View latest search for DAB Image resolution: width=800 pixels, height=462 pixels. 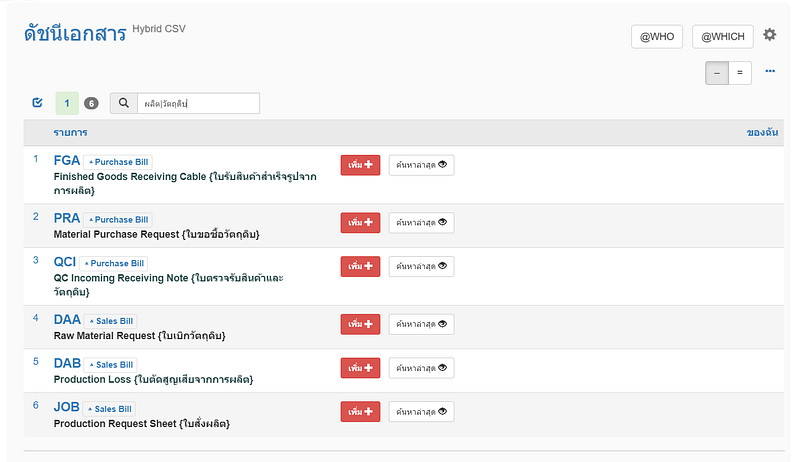pyautogui.click(x=421, y=368)
